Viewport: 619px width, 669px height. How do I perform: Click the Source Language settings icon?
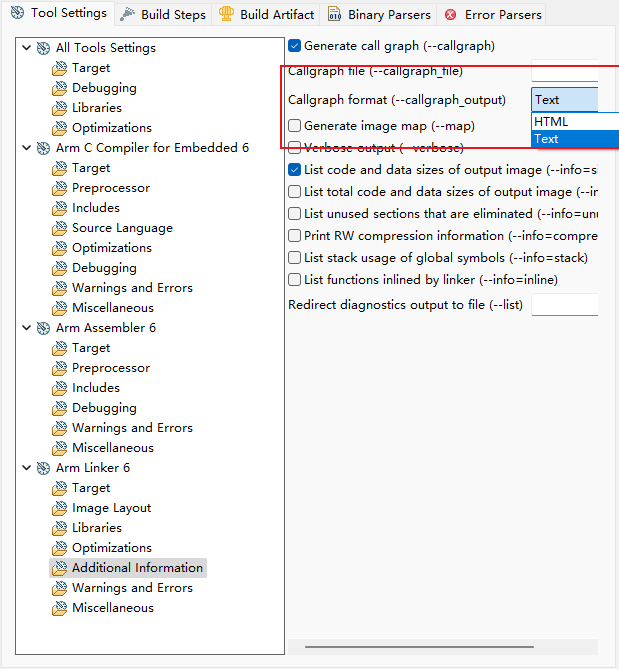(60, 228)
